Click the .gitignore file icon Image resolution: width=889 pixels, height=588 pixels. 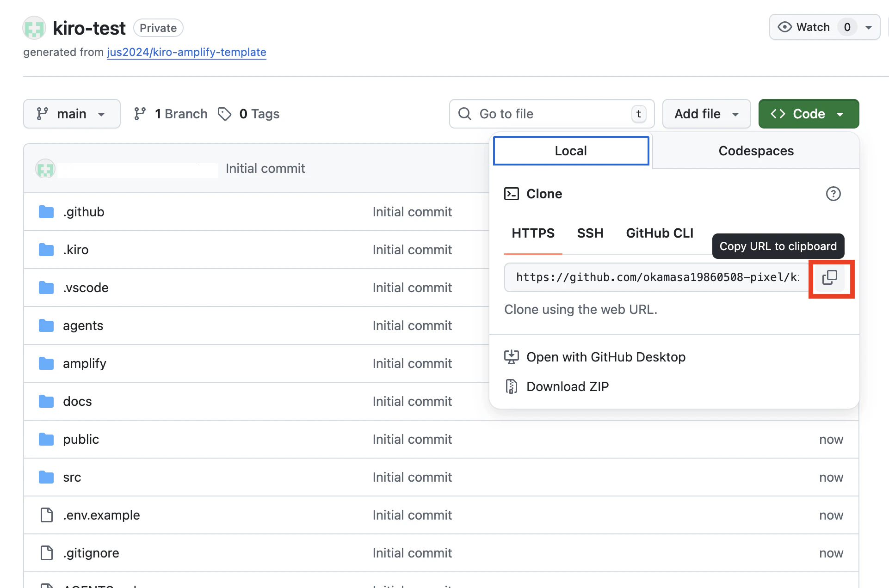pyautogui.click(x=47, y=553)
